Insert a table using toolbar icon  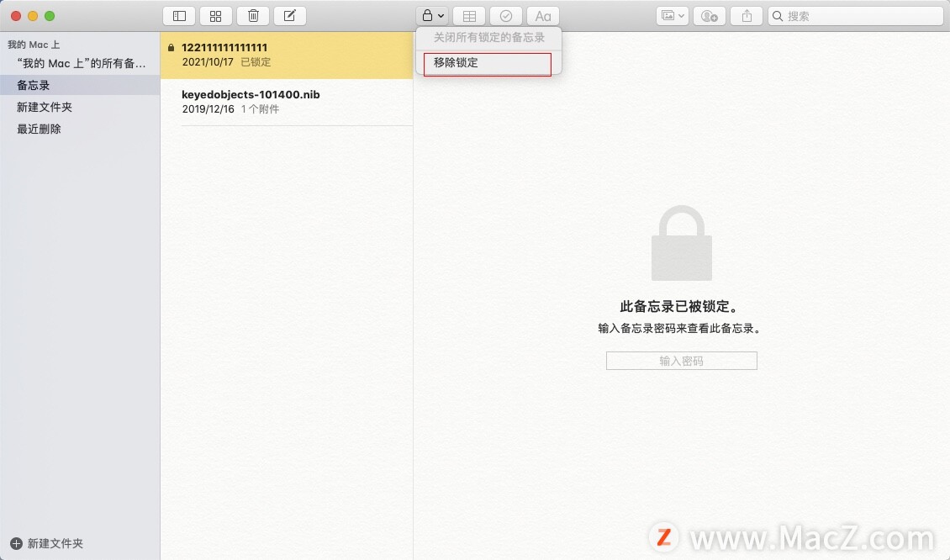point(469,16)
